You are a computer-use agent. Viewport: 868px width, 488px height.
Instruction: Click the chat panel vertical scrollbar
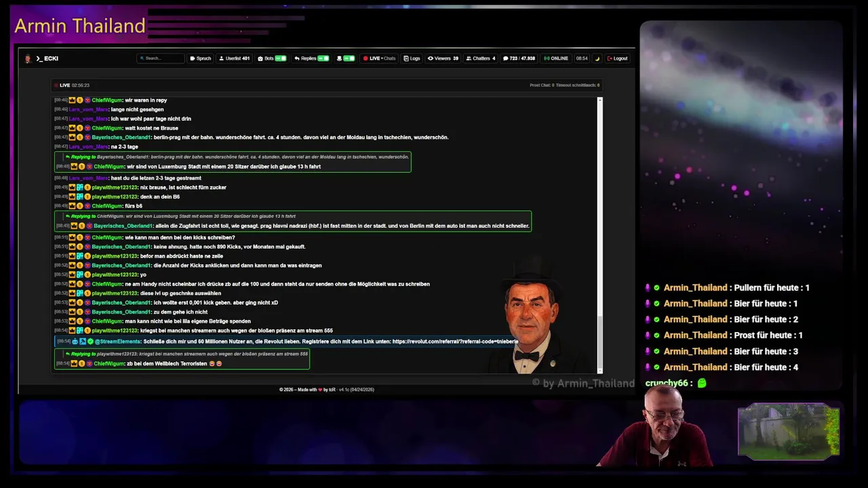coord(599,235)
